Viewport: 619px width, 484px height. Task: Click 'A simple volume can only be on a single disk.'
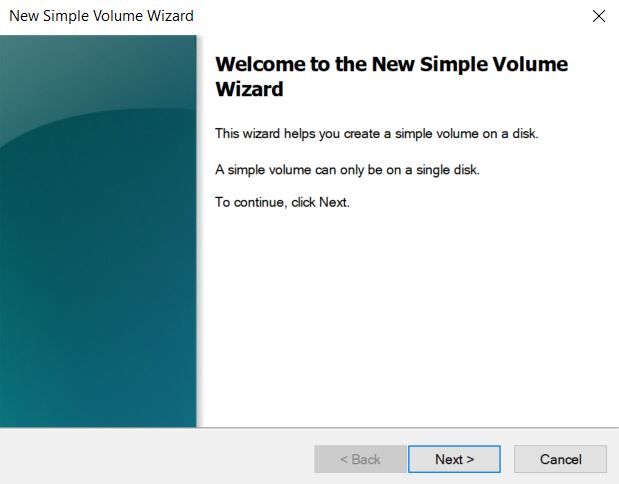tap(347, 170)
